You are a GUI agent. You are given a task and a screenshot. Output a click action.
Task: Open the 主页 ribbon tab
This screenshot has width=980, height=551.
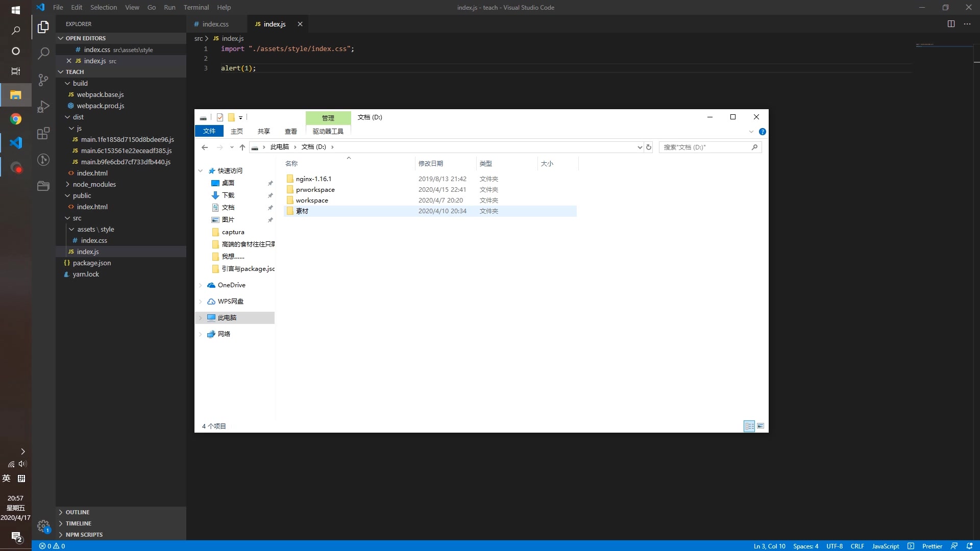pos(237,132)
